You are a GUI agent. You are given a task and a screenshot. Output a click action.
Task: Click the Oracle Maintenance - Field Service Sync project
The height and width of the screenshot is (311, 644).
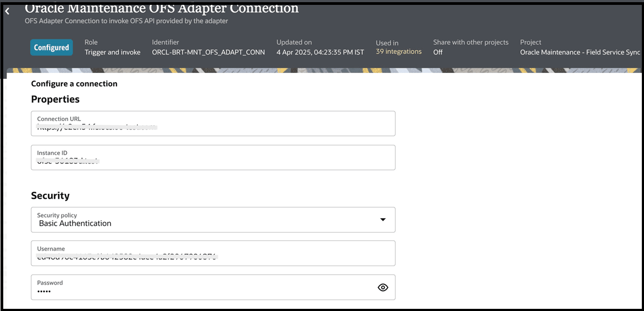click(580, 52)
